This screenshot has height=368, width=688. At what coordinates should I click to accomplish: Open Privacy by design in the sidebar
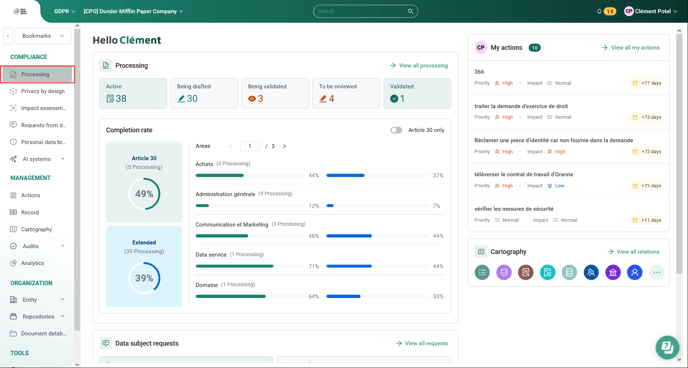[38, 91]
